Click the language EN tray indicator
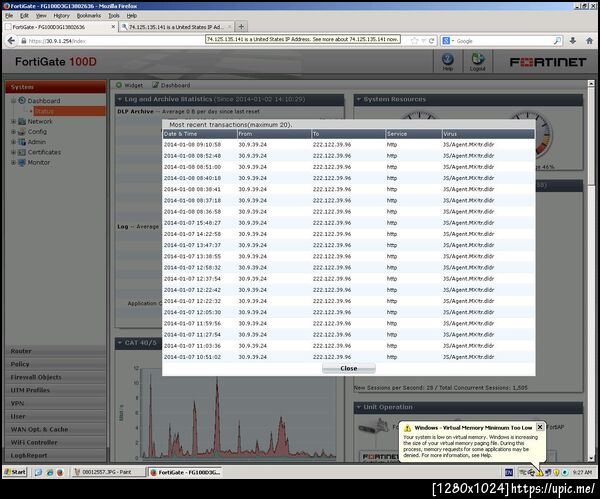 click(509, 473)
